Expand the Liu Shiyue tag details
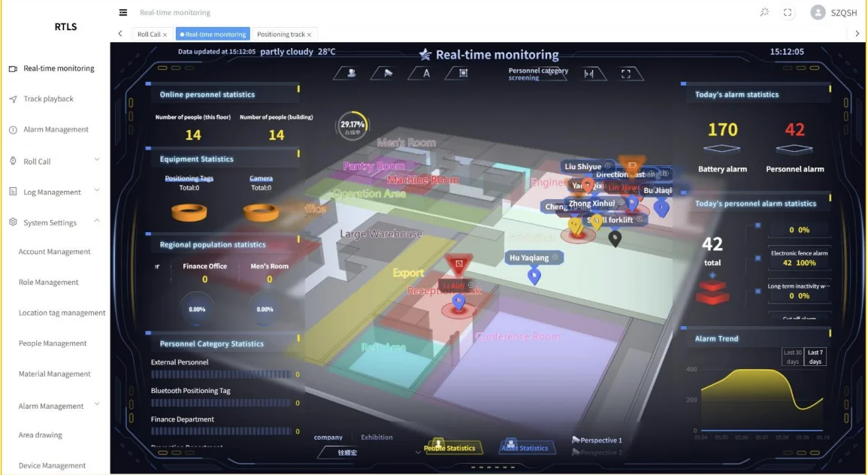Screen dimensions: 868x475 click(x=608, y=165)
